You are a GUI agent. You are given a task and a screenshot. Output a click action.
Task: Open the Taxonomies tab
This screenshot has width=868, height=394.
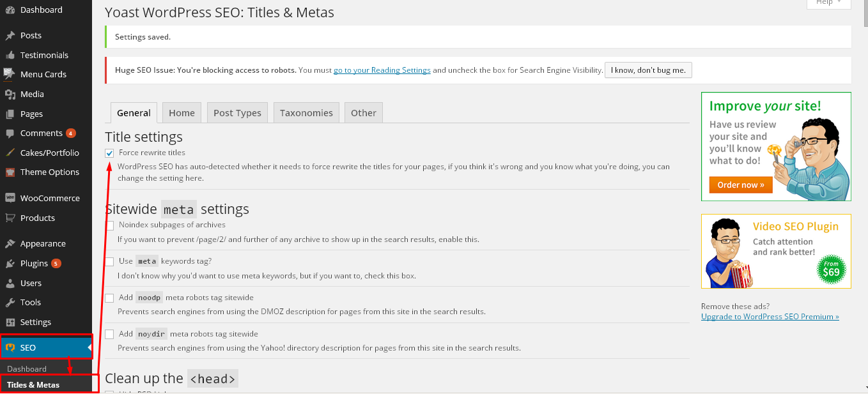[306, 113]
